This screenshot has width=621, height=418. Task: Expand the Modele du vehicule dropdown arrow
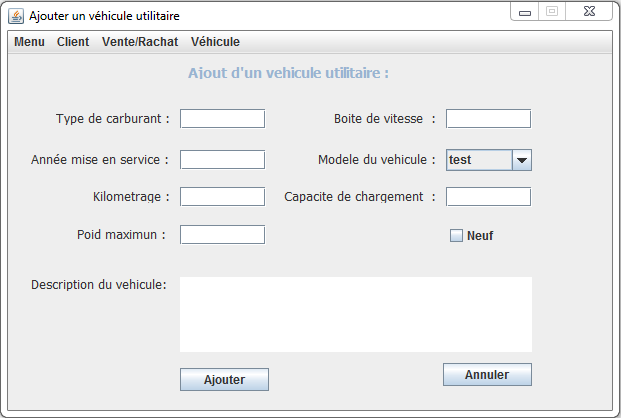click(x=522, y=160)
